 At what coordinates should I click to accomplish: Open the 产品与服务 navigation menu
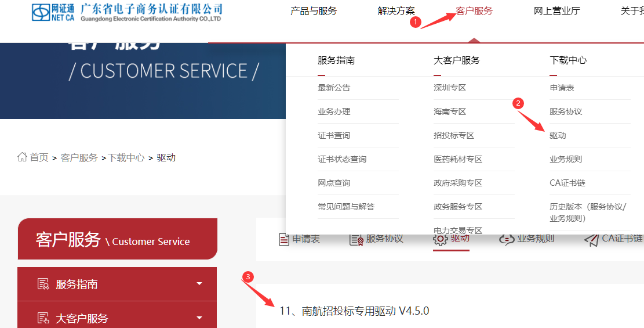click(314, 11)
